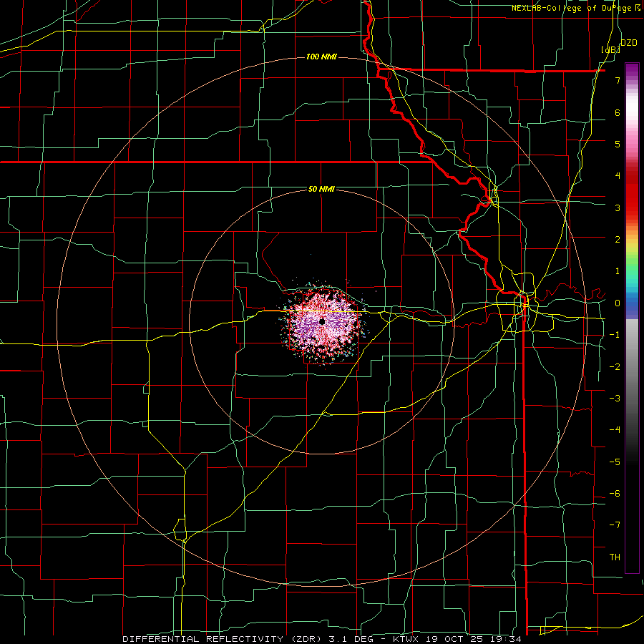Image resolution: width=644 pixels, height=644 pixels.
Task: Click the legend value -4
Action: click(615, 429)
